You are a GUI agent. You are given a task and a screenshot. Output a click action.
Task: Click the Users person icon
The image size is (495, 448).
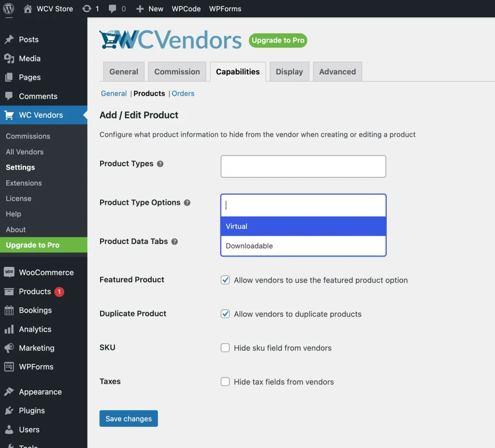(x=9, y=429)
